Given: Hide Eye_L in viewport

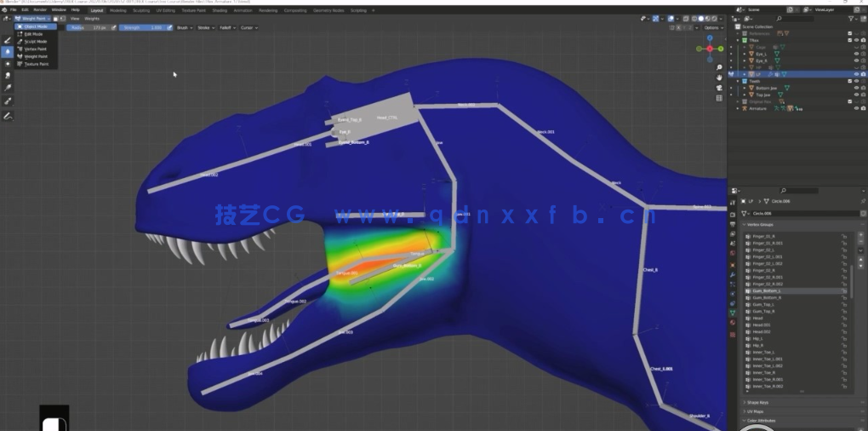Looking at the screenshot, I should (x=856, y=54).
